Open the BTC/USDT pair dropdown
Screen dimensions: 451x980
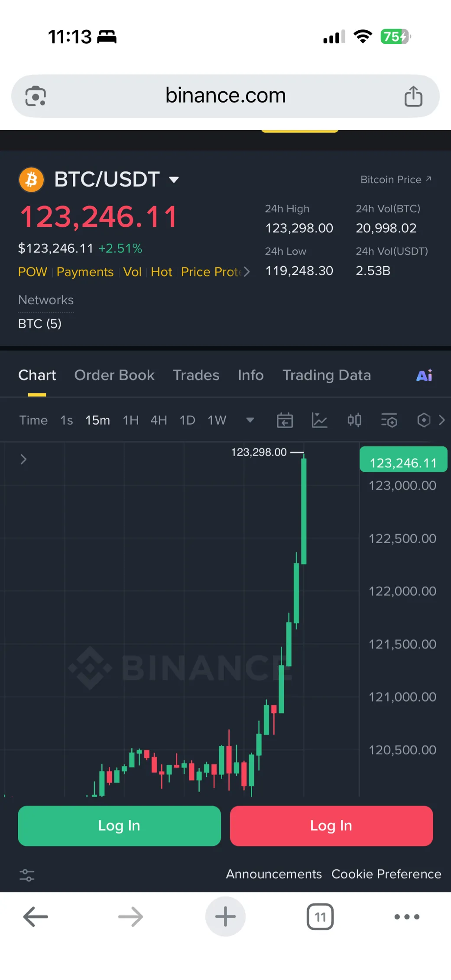174,180
